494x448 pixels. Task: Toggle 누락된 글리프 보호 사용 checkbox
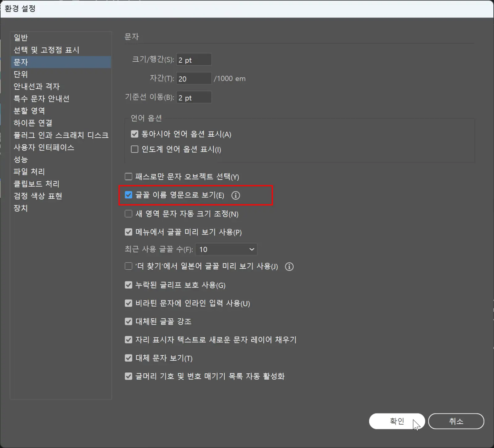click(128, 285)
